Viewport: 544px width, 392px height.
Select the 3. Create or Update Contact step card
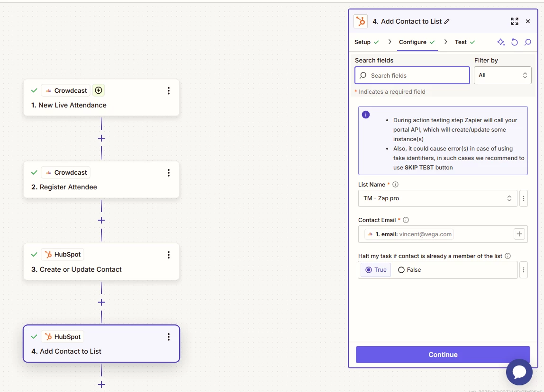[101, 262]
